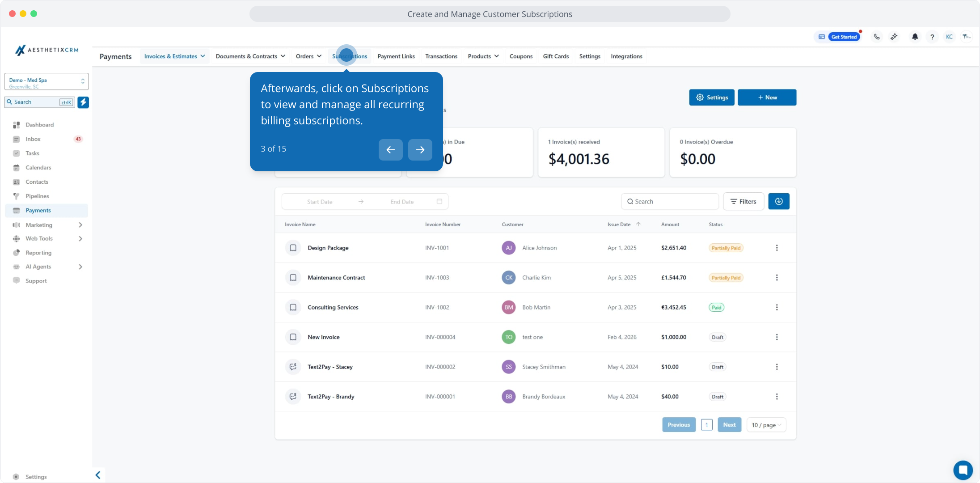This screenshot has width=980, height=483.
Task: Select New Invoice row checkbox
Action: [x=293, y=337]
